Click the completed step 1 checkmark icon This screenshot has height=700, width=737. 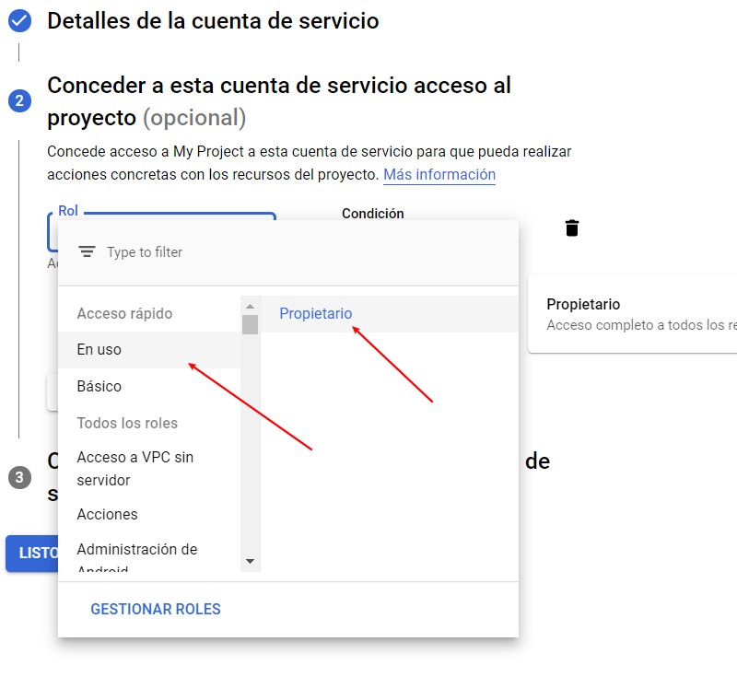coord(19,21)
